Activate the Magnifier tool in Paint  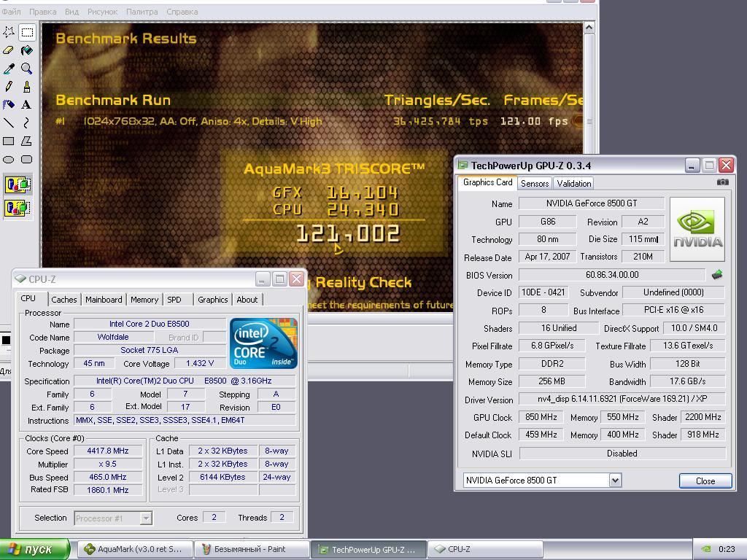click(x=27, y=68)
